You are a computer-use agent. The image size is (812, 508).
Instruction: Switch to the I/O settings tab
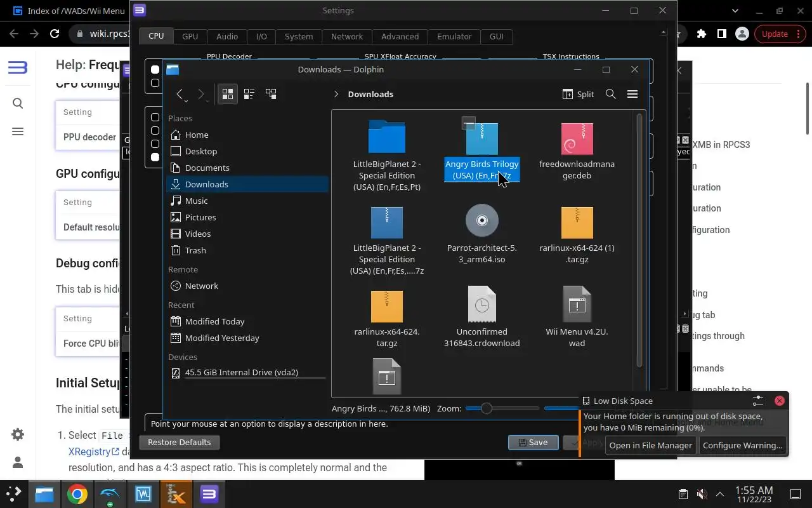pyautogui.click(x=261, y=36)
